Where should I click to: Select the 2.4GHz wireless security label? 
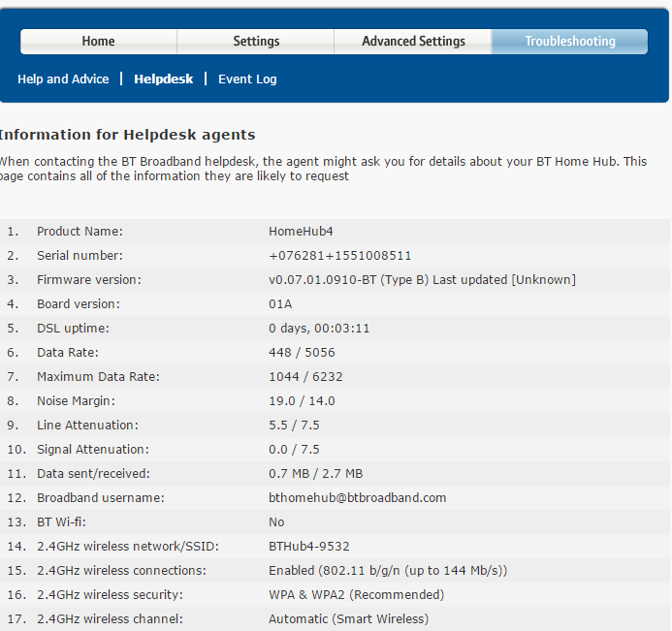click(x=110, y=594)
